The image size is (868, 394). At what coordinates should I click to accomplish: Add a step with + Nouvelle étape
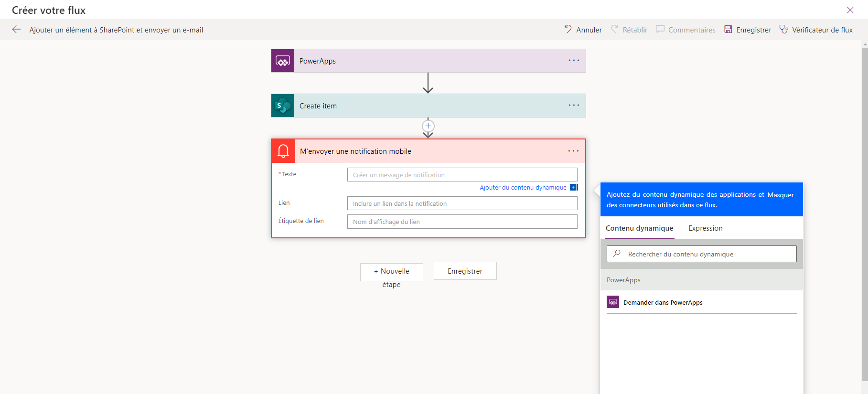[392, 272]
